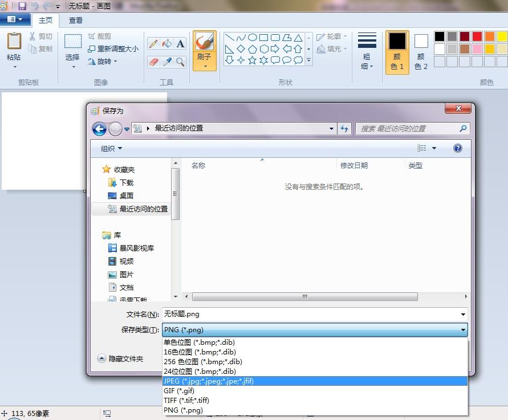
Task: Switch to the 查看 ribbon tab
Action: coord(75,21)
